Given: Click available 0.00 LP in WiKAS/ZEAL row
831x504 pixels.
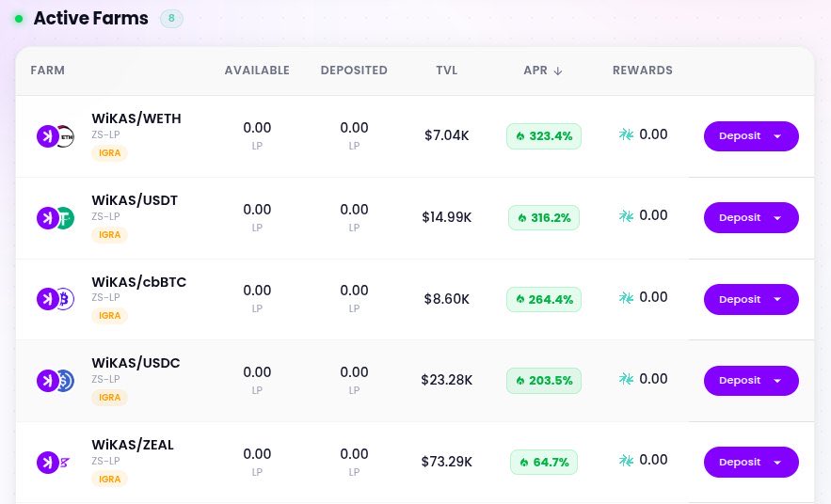Looking at the screenshot, I should point(257,463).
